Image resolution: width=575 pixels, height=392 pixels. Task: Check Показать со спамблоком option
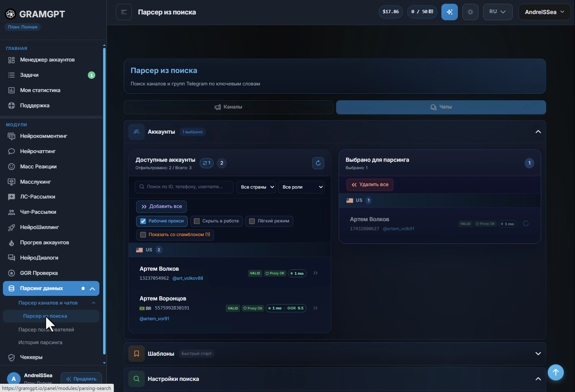(143, 235)
